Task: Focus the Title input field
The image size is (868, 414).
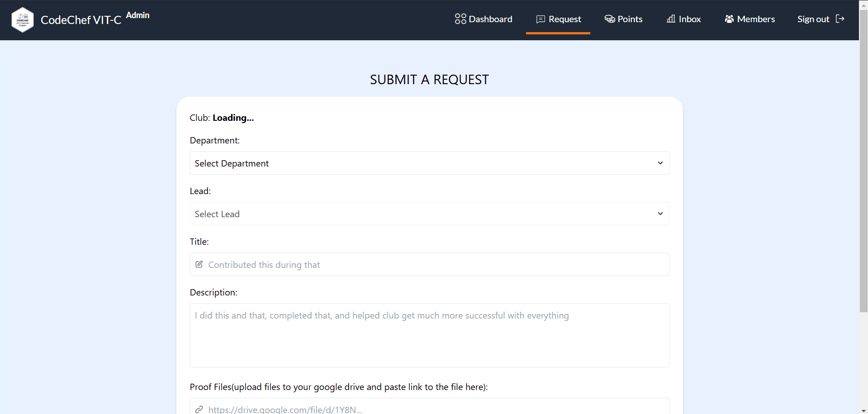Action: [x=429, y=264]
